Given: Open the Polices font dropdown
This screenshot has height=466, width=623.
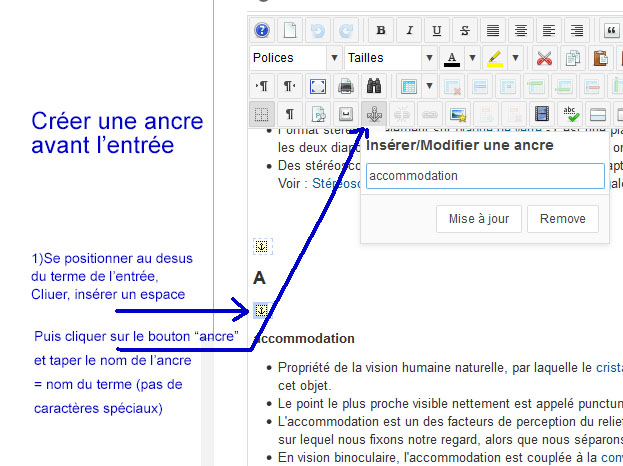Looking at the screenshot, I should pyautogui.click(x=296, y=58).
